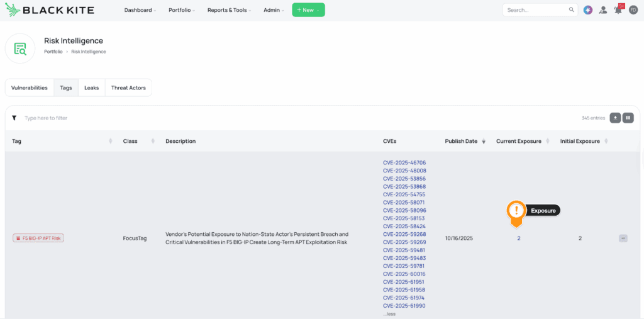Viewport: 644px width, 319px height.
Task: Click the Risk Intelligence page icon
Action: pos(20,48)
